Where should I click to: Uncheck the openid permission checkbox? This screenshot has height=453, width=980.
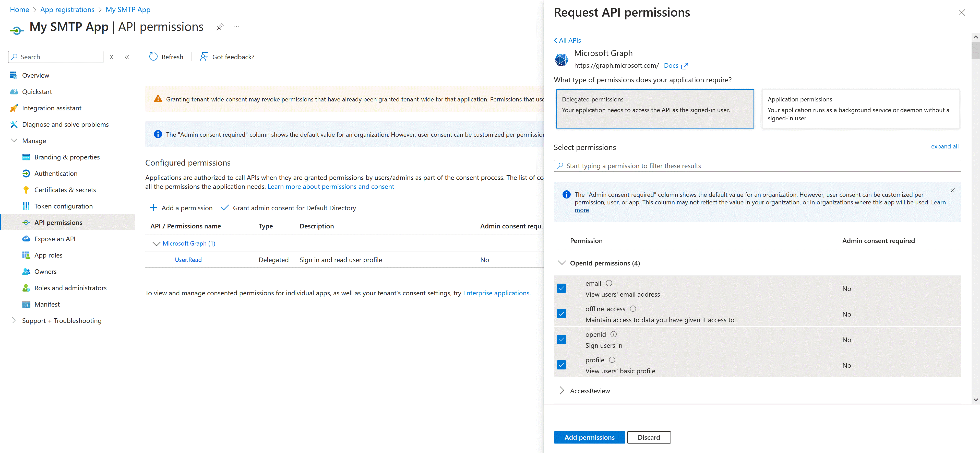[561, 339]
